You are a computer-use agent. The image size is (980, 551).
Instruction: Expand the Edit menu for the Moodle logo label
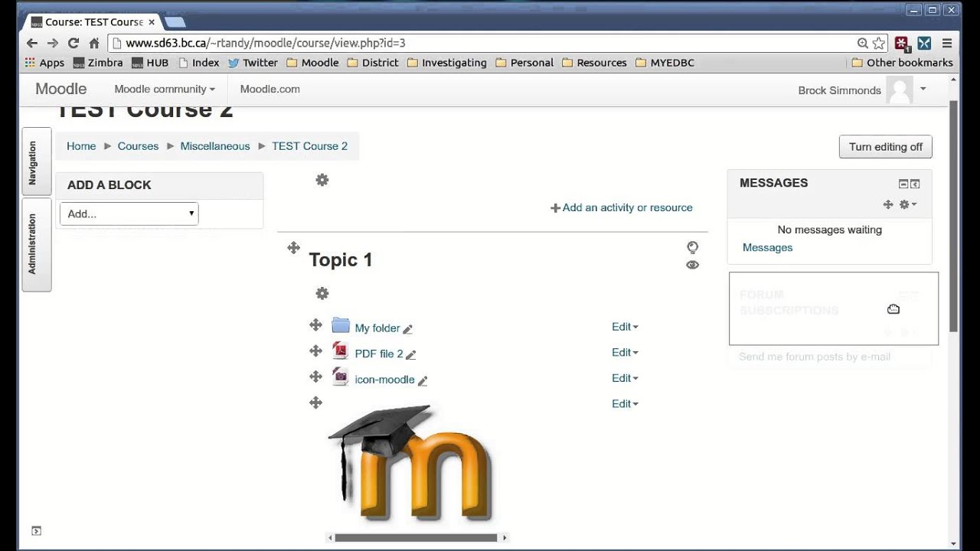[x=625, y=403]
